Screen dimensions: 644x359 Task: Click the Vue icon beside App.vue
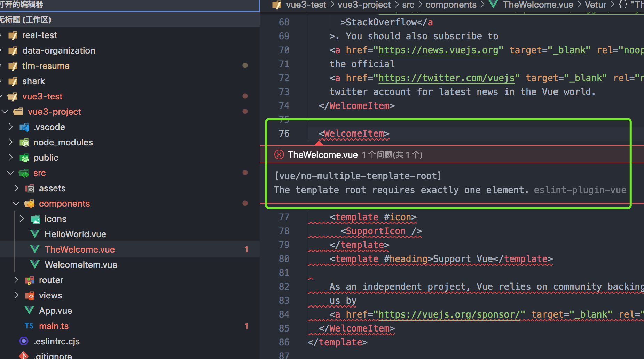coord(29,311)
